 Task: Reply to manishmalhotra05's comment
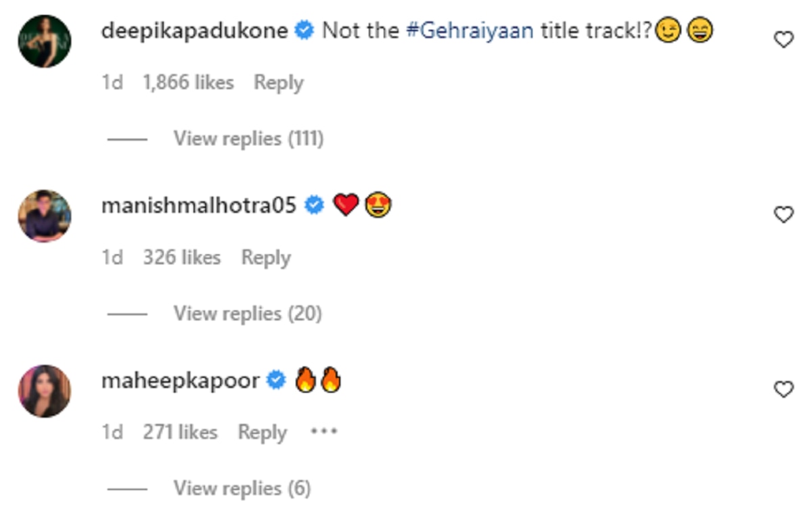tap(266, 258)
